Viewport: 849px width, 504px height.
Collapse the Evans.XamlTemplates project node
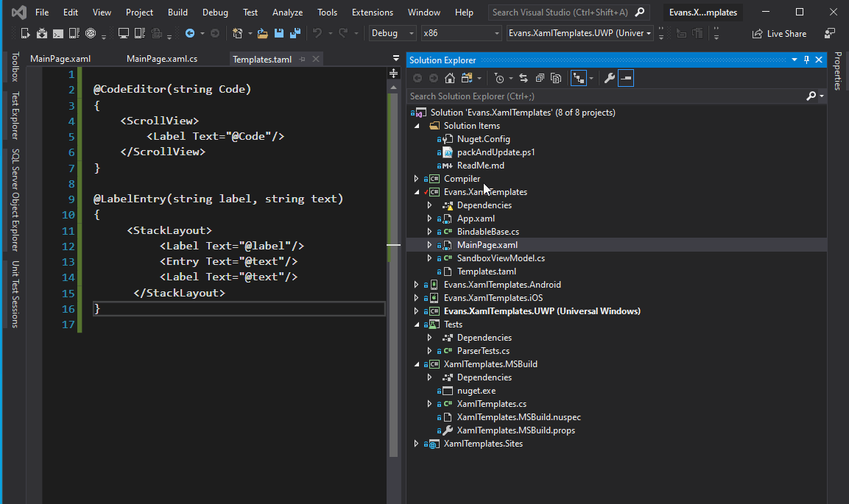pyautogui.click(x=416, y=192)
